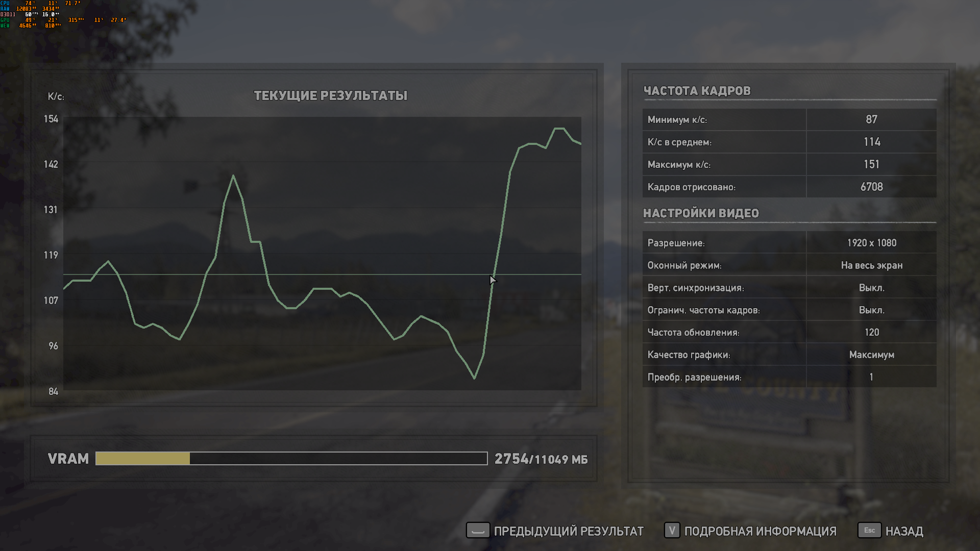Viewport: 980px width, 551px height.
Task: Click the Esc key icon
Action: [869, 531]
